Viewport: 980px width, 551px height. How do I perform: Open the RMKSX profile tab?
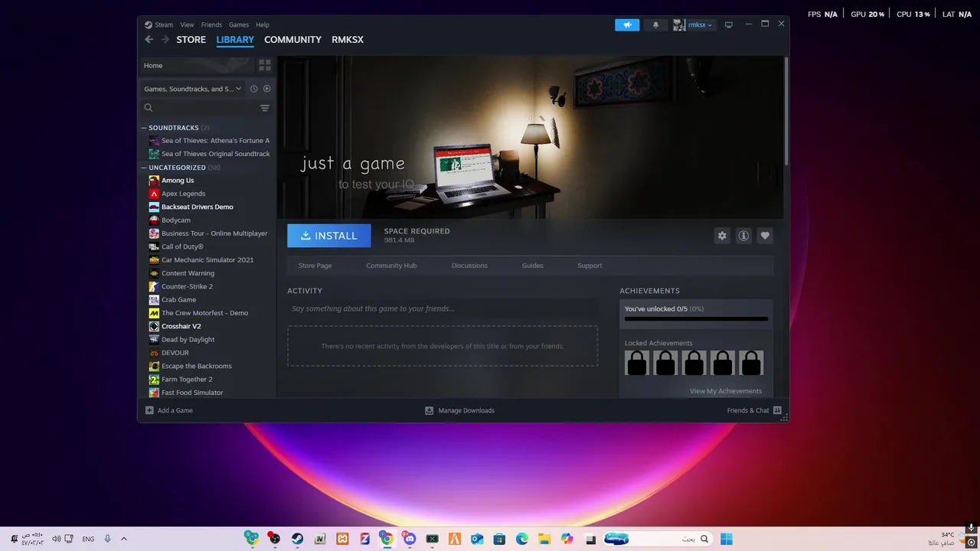[x=348, y=40]
